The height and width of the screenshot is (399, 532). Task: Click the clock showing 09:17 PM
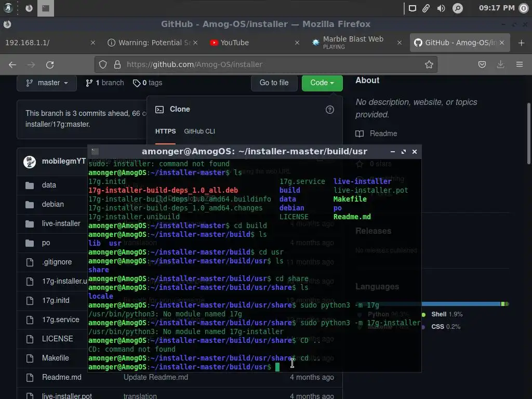(x=497, y=8)
